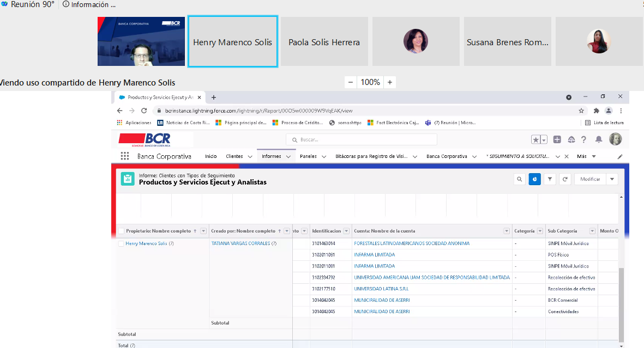Expand the Paneles navigation dropdown
This screenshot has height=348, width=644.
point(324,156)
